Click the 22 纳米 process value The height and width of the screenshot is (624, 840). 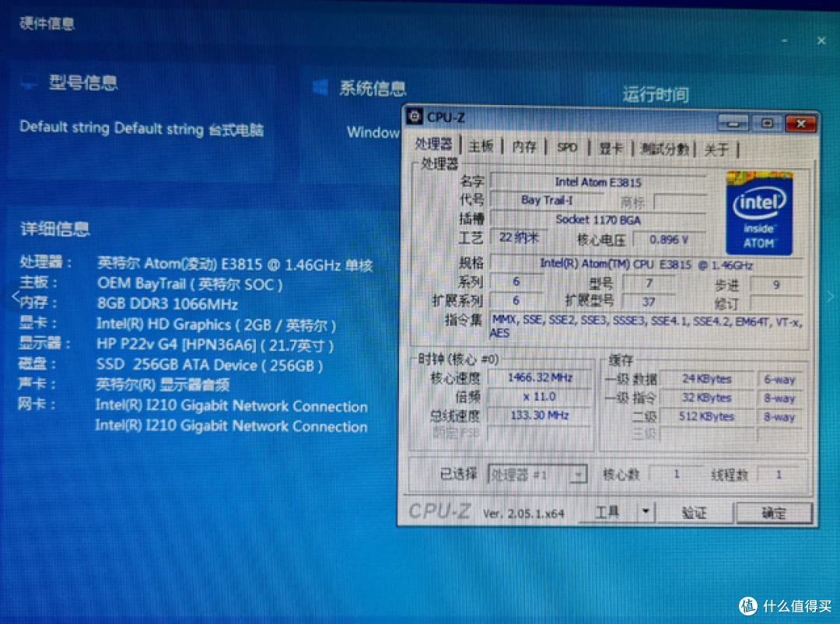[518, 237]
